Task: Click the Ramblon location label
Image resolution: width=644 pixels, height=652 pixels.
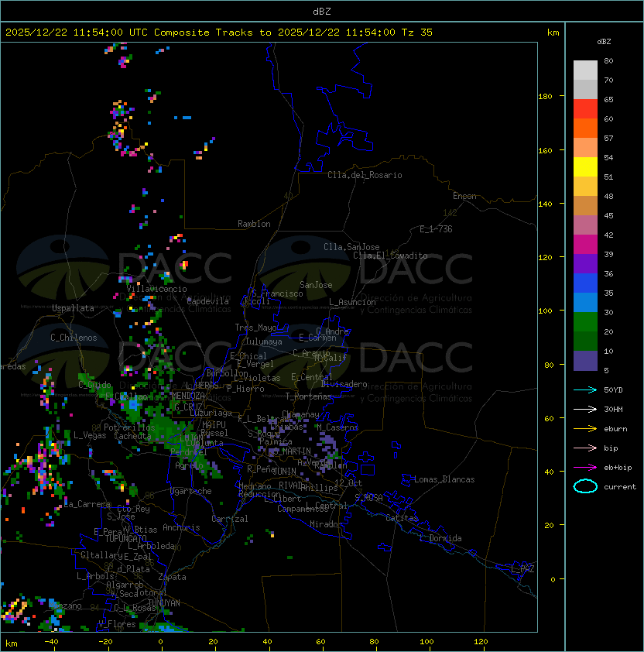Action: click(x=254, y=224)
